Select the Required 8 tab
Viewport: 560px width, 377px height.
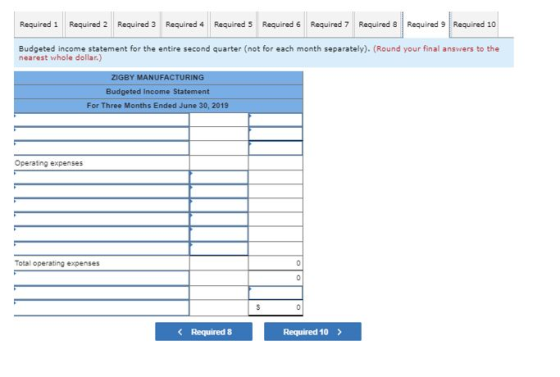tap(378, 24)
